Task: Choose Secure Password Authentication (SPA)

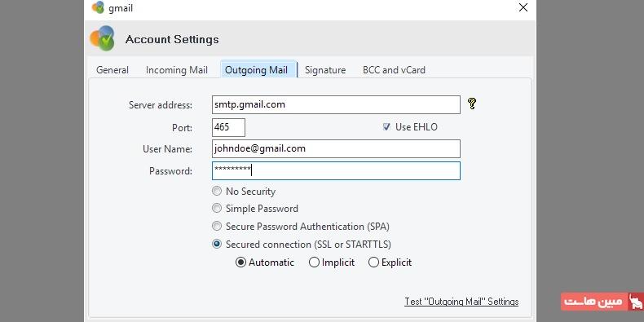Action: [217, 226]
